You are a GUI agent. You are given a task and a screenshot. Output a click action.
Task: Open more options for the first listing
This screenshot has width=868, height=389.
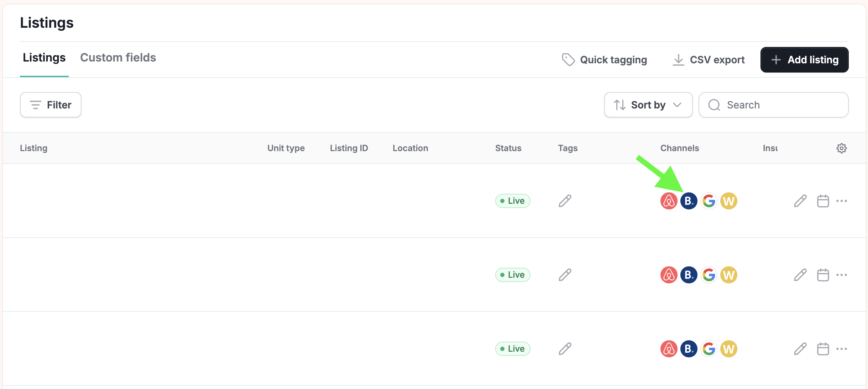point(842,201)
